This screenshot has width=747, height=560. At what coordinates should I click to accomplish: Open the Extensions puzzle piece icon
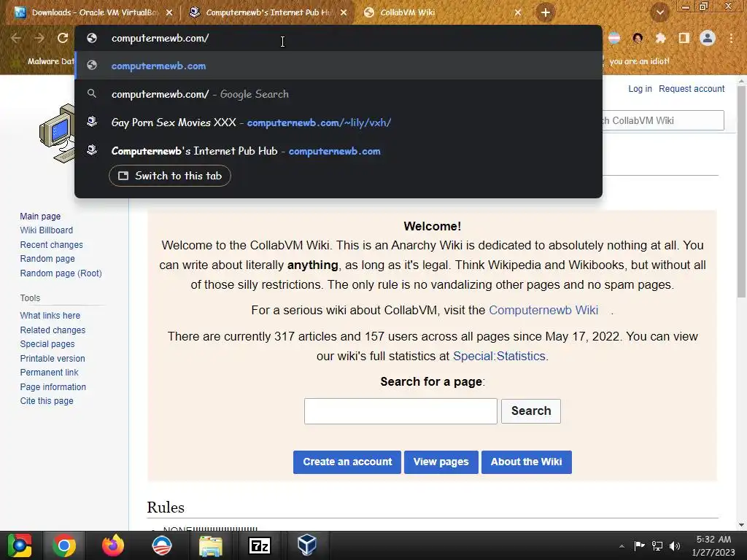(660, 38)
